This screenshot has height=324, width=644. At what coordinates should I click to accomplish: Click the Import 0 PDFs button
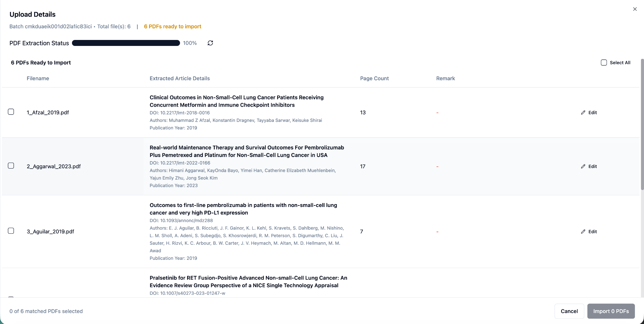click(611, 311)
